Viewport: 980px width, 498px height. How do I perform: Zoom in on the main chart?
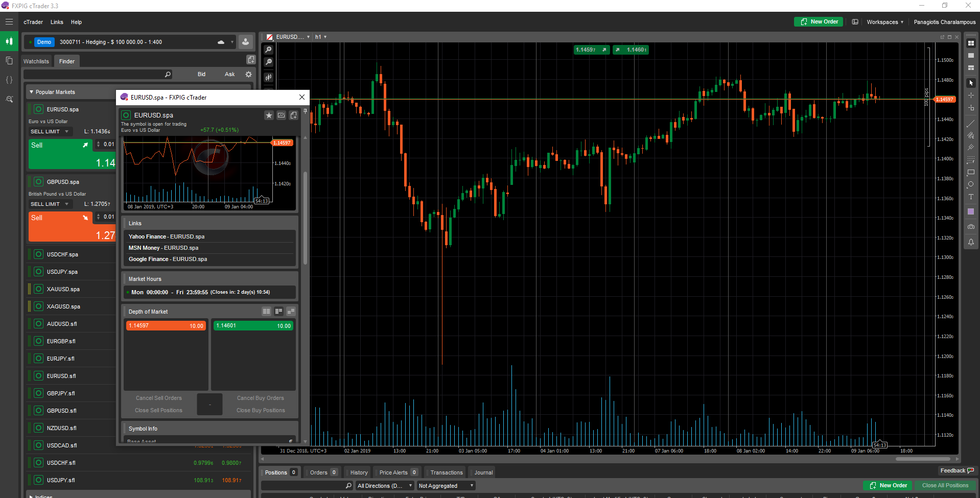(x=268, y=50)
